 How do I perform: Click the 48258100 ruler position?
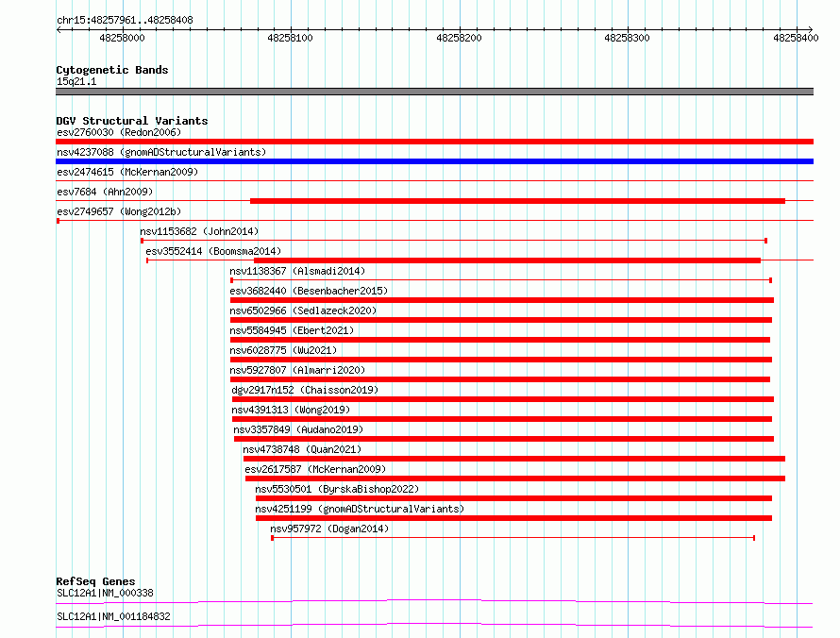290,38
